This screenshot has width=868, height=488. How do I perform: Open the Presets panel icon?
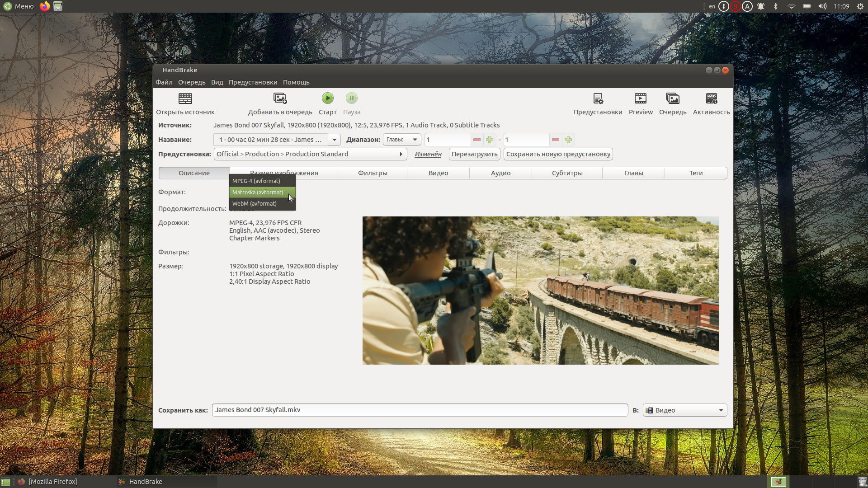598,98
